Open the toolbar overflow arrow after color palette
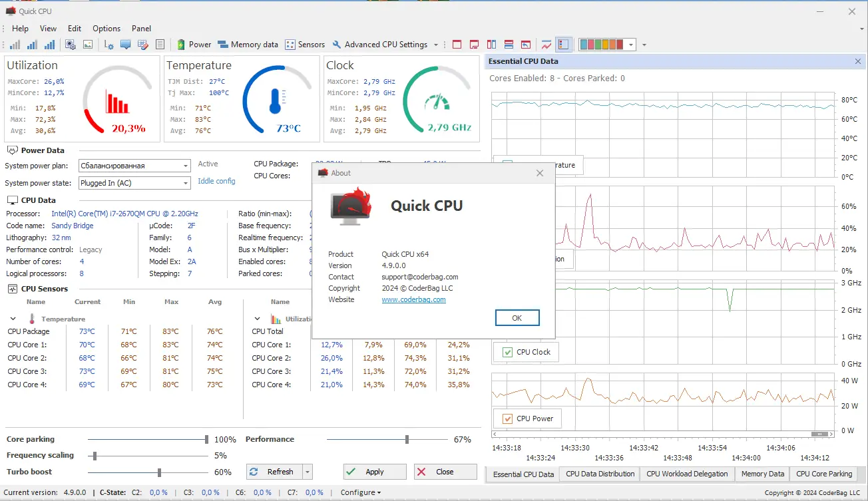 [x=644, y=45]
